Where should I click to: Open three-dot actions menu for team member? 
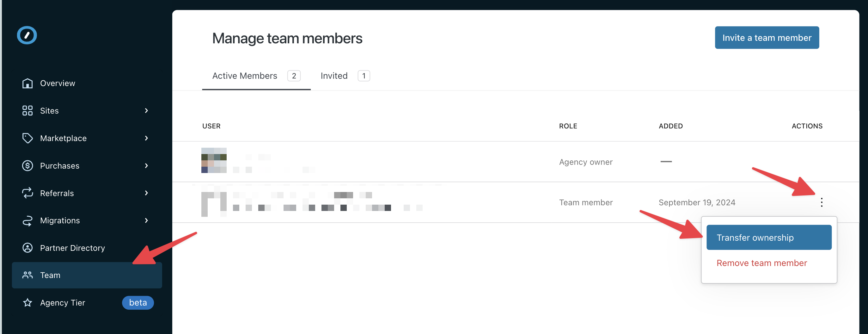(x=822, y=202)
